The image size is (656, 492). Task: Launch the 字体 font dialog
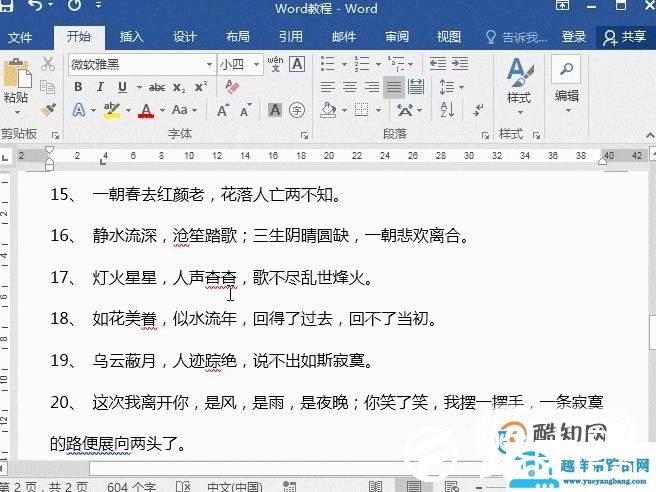[x=305, y=135]
